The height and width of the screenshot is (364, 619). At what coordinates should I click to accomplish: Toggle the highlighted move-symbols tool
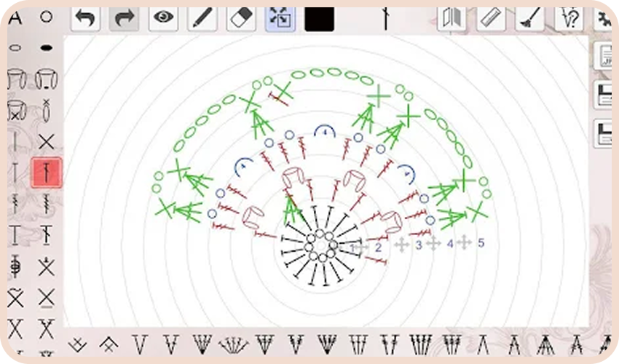(280, 18)
